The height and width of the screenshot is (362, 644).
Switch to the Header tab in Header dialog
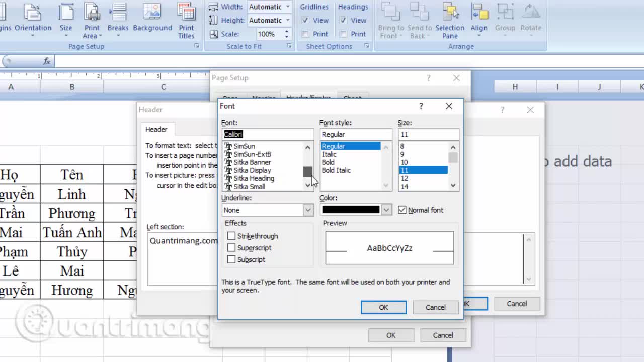pos(156,129)
